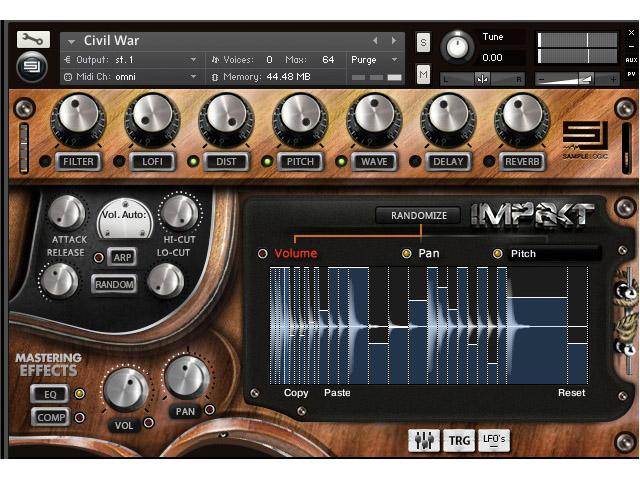Go to next instrument with right arrow

click(x=391, y=41)
